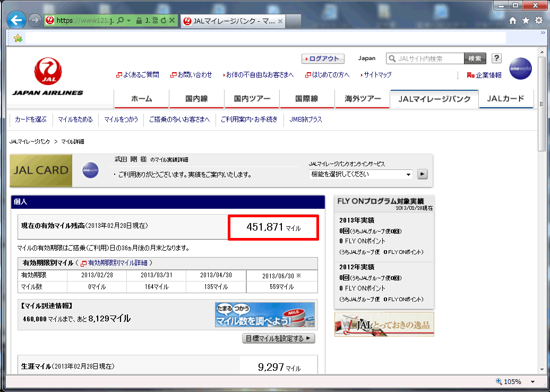Click scrollbar up arrow
Viewport: 550px width, 392px height.
pos(542,52)
